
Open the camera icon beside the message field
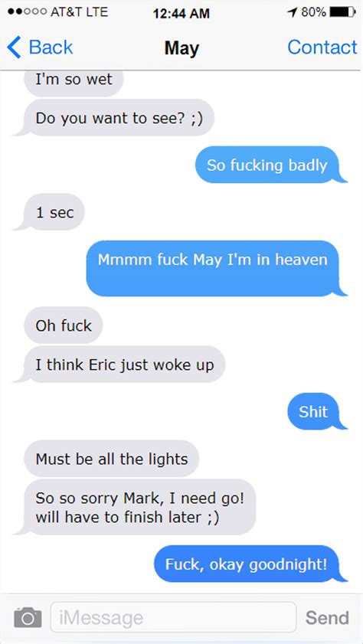(x=28, y=617)
